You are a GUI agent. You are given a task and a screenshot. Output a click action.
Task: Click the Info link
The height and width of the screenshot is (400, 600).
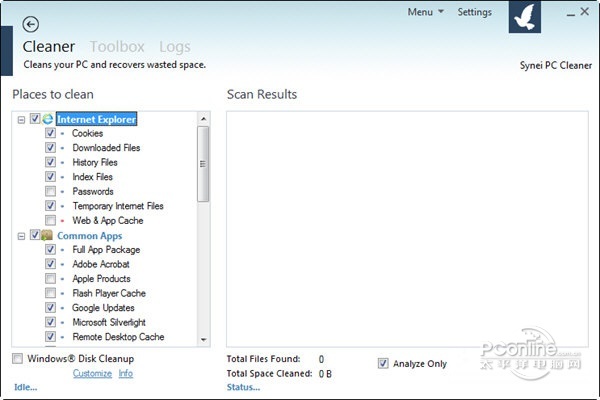(126, 373)
